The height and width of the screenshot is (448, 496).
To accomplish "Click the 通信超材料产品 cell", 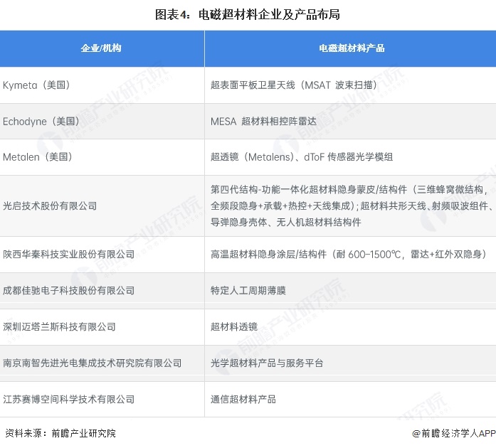I will tap(350, 400).
